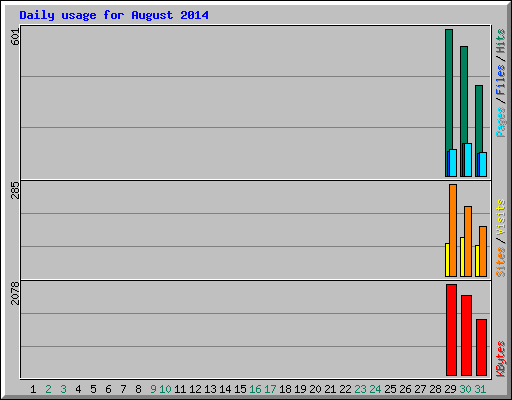The height and width of the screenshot is (400, 512).
Task: Click day 22 on the x-axis
Action: click(345, 389)
